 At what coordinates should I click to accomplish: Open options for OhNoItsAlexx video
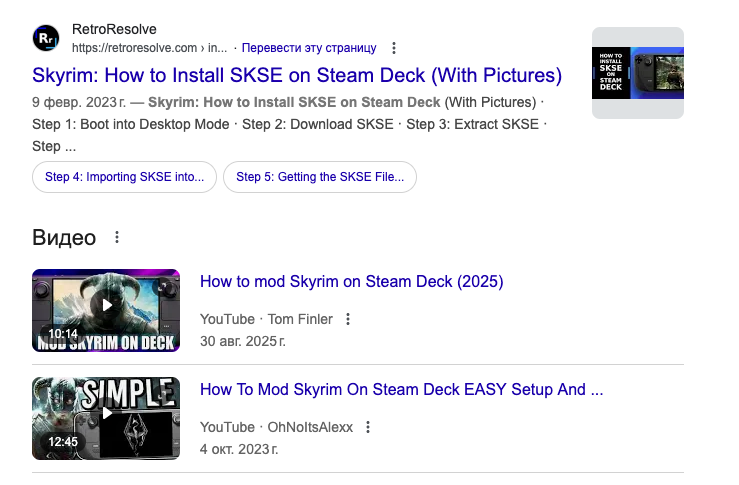click(368, 427)
